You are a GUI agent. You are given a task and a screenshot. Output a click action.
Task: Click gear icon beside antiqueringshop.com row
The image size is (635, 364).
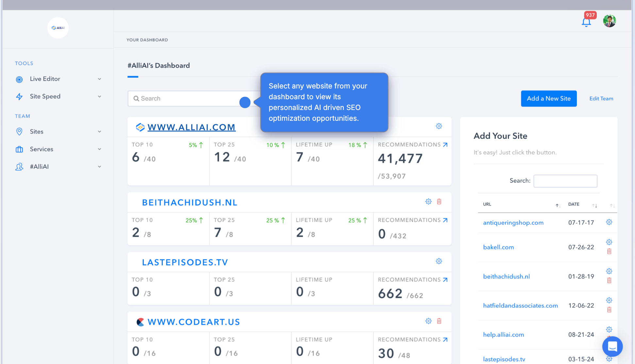pyautogui.click(x=609, y=222)
